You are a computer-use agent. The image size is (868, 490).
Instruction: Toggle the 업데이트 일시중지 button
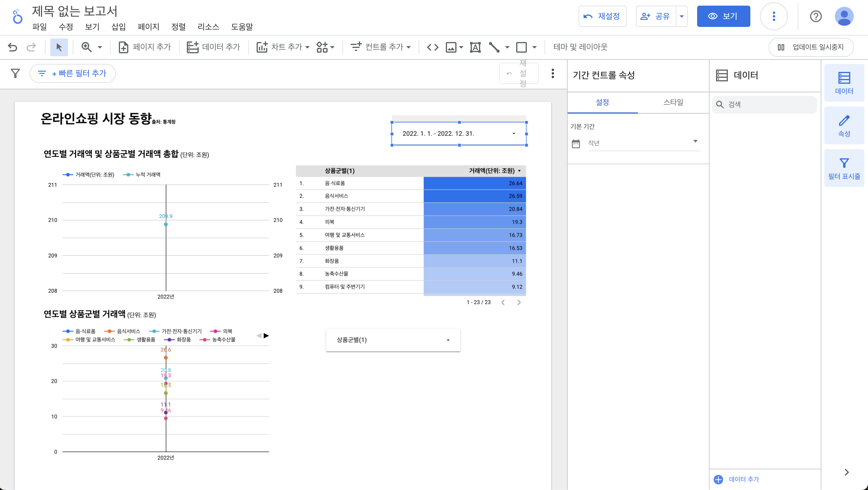(x=811, y=47)
